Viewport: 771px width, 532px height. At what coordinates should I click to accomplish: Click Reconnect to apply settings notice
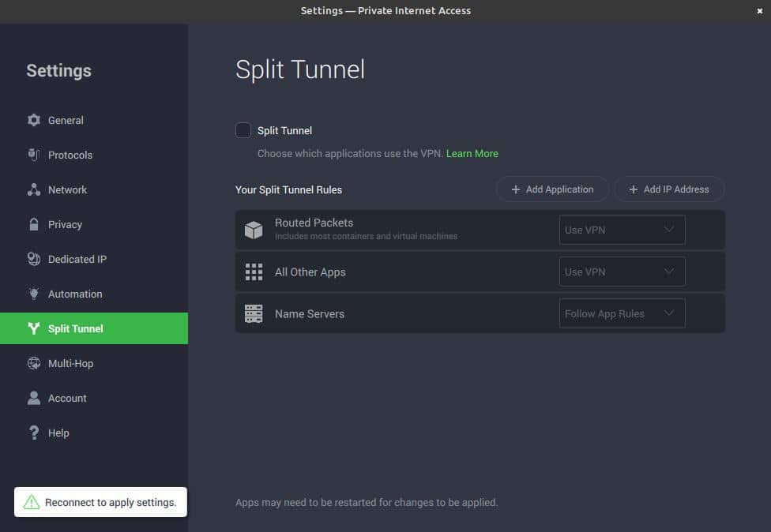[100, 502]
